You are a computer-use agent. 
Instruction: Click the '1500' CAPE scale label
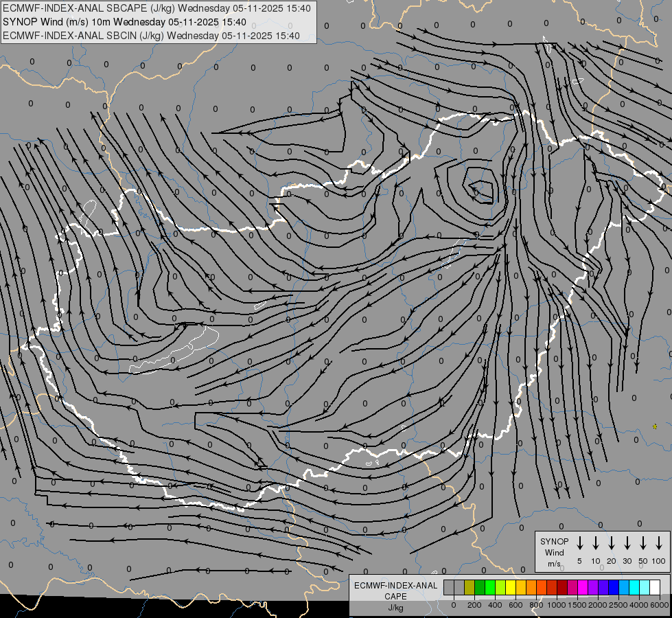[577, 605]
